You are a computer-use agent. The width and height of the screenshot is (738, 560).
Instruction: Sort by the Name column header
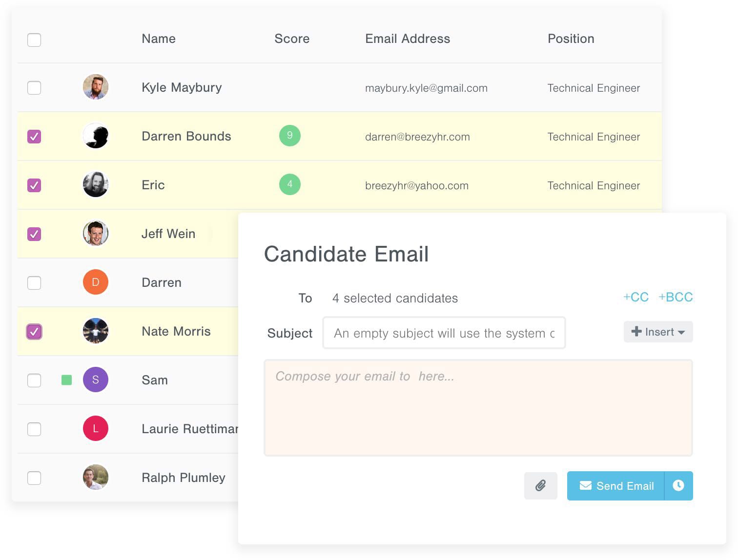point(159,39)
